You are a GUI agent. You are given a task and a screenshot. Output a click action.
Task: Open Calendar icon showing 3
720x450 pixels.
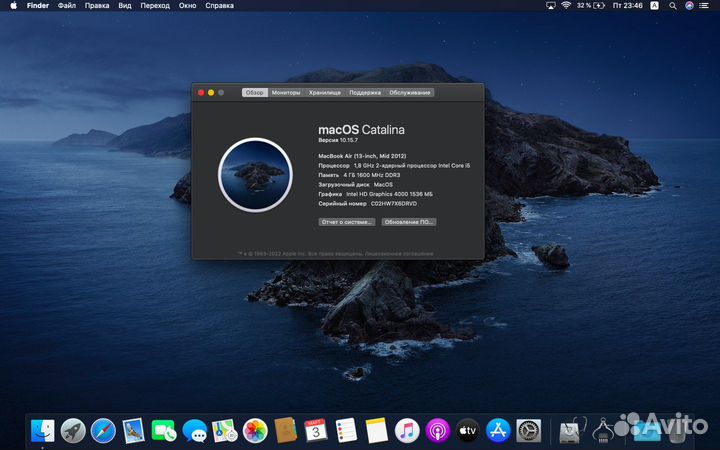pyautogui.click(x=316, y=431)
